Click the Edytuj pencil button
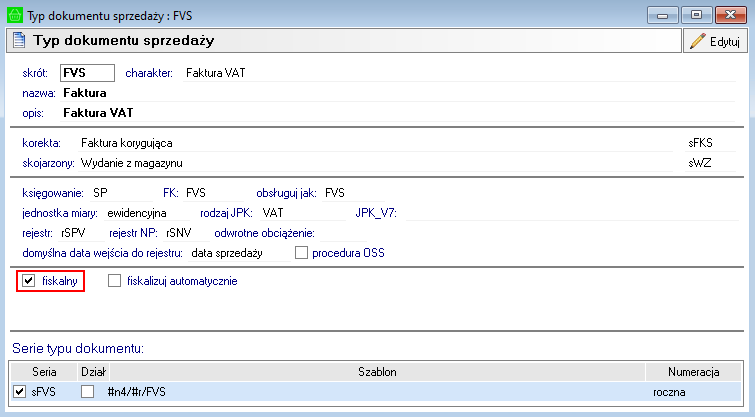Image resolution: width=755 pixels, height=417 pixels. click(713, 41)
